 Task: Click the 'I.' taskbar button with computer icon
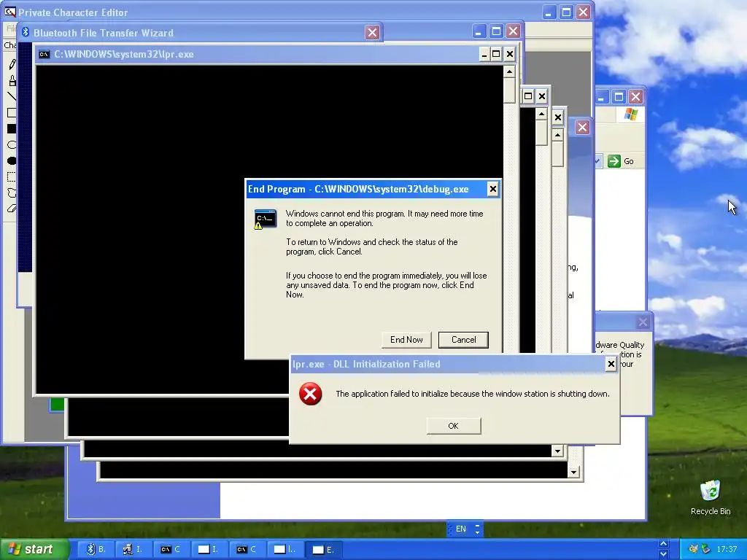click(133, 549)
